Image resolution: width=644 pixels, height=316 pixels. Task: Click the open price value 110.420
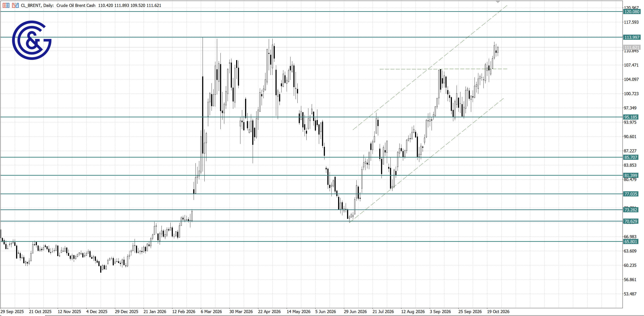coord(106,5)
